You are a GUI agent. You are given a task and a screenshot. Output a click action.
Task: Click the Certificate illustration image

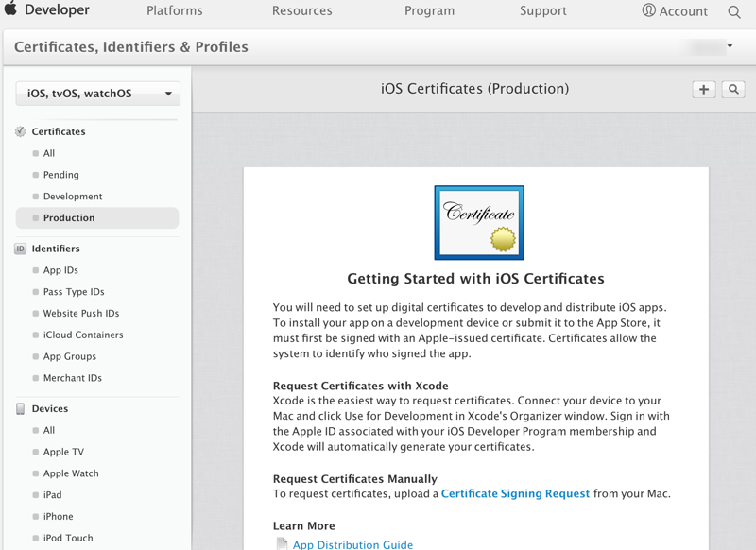coord(479,222)
